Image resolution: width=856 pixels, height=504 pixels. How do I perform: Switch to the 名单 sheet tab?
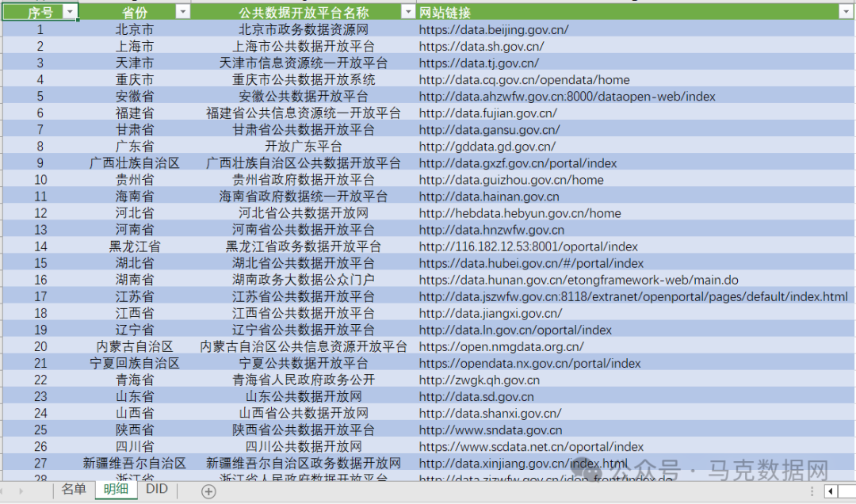point(73,490)
